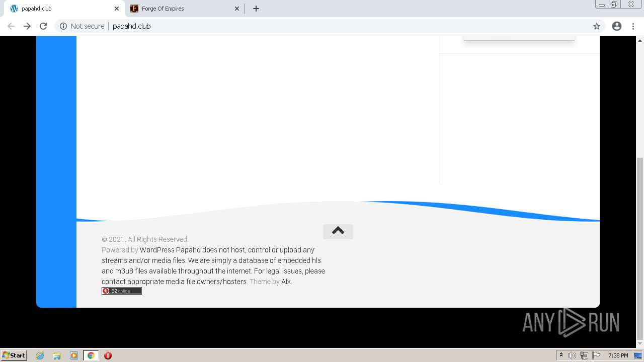The width and height of the screenshot is (644, 362).
Task: Go forward to the next page
Action: pyautogui.click(x=27, y=26)
